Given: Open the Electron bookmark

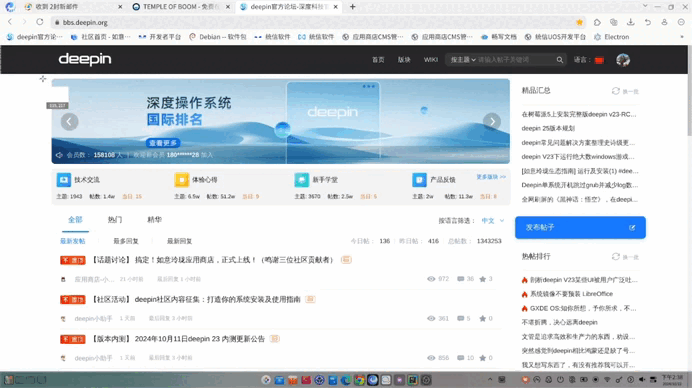Looking at the screenshot, I should (x=612, y=37).
